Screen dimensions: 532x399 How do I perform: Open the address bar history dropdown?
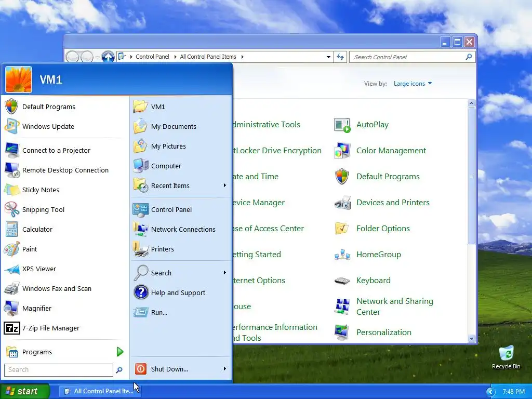pyautogui.click(x=328, y=57)
